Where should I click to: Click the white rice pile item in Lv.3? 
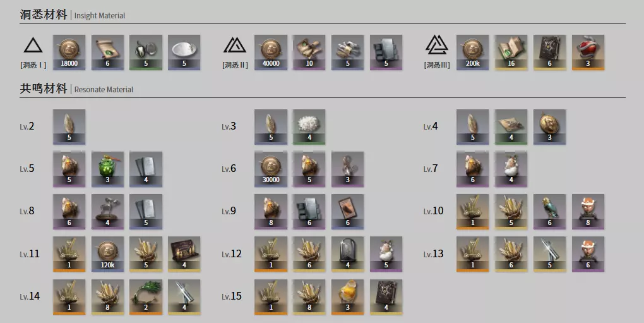tap(309, 126)
